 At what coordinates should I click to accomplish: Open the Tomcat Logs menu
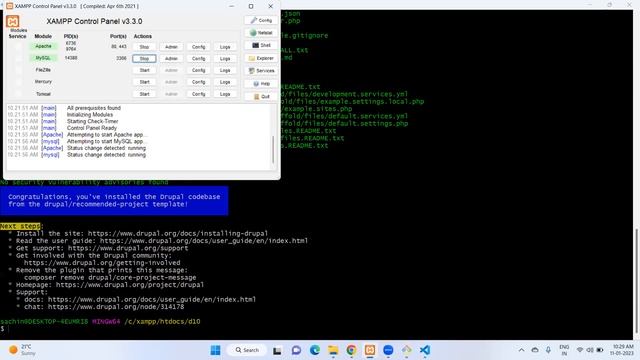(x=225, y=94)
